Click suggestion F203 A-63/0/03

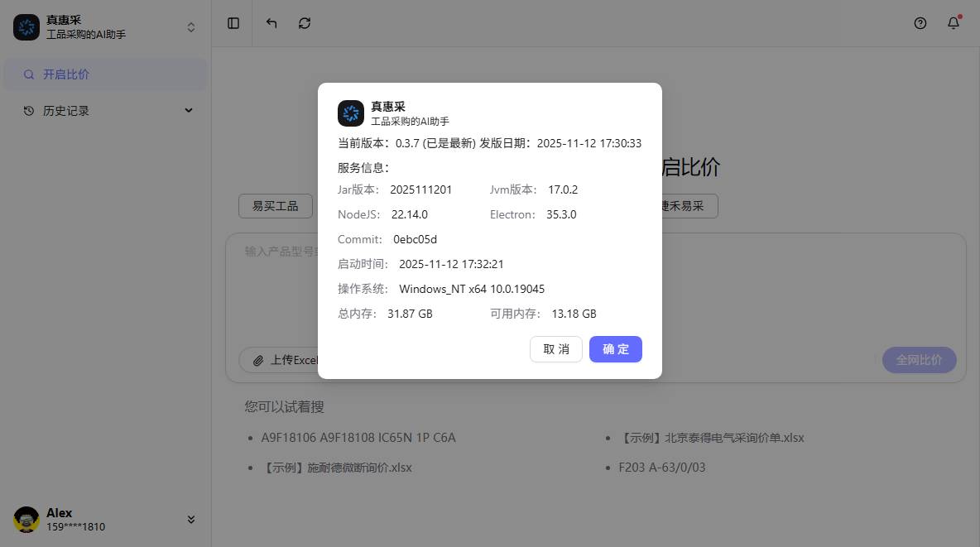pos(662,468)
